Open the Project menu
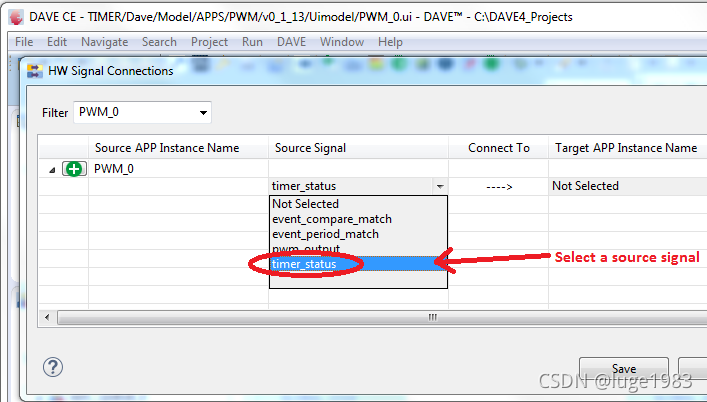The image size is (707, 402). [209, 42]
